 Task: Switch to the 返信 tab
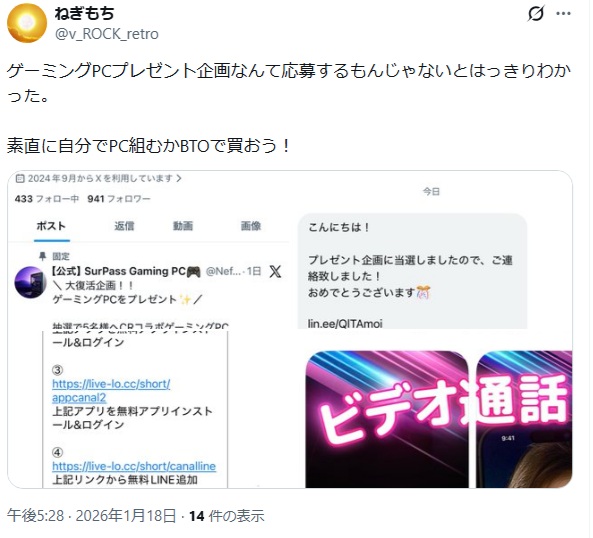point(124,226)
